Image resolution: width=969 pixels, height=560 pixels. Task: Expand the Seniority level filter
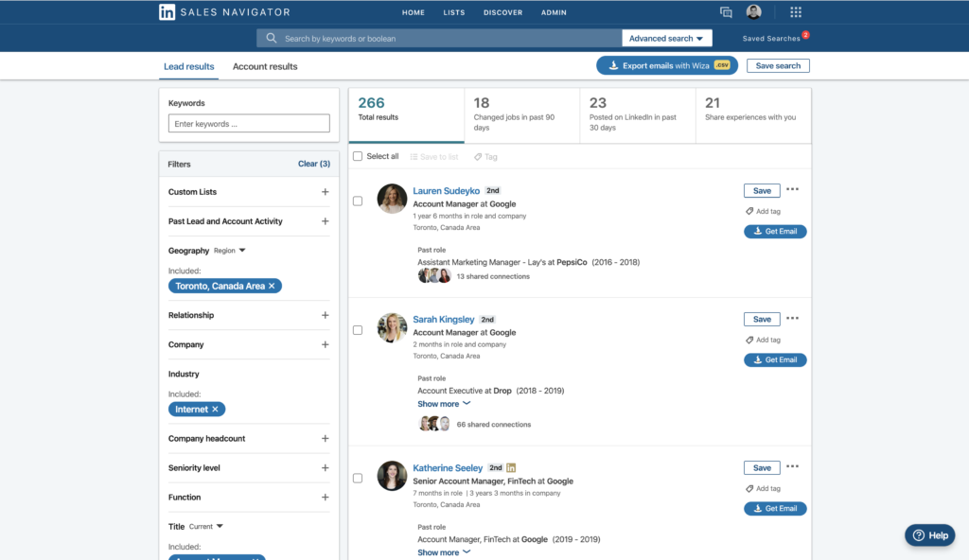[325, 468]
